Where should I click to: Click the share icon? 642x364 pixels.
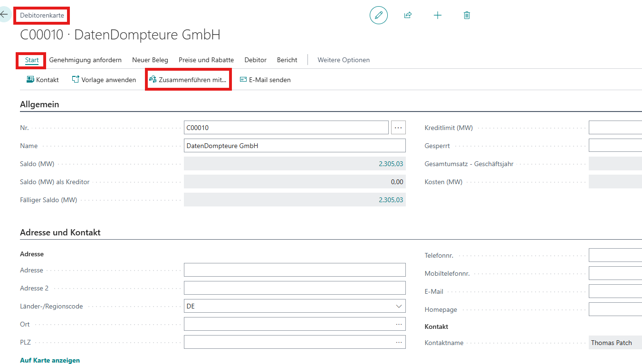point(408,15)
